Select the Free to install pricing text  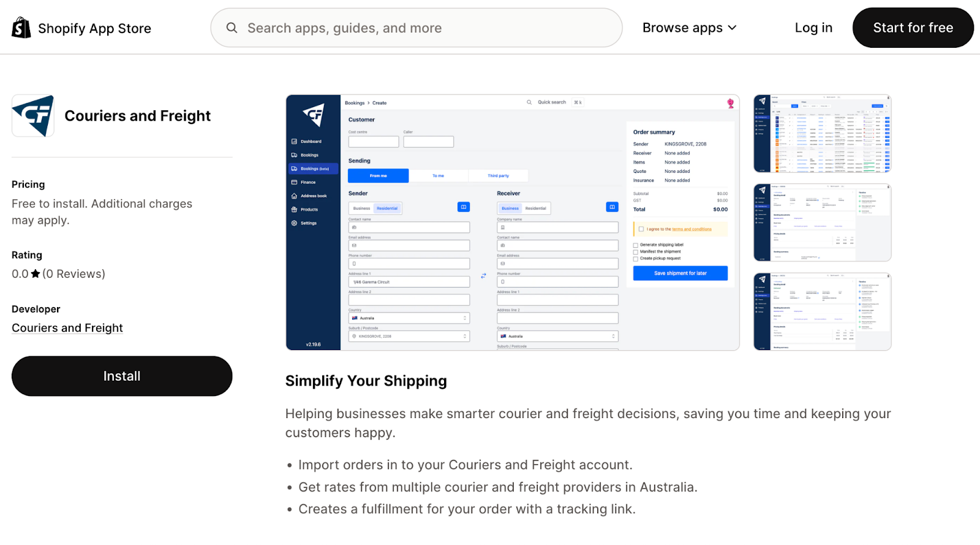(x=102, y=212)
